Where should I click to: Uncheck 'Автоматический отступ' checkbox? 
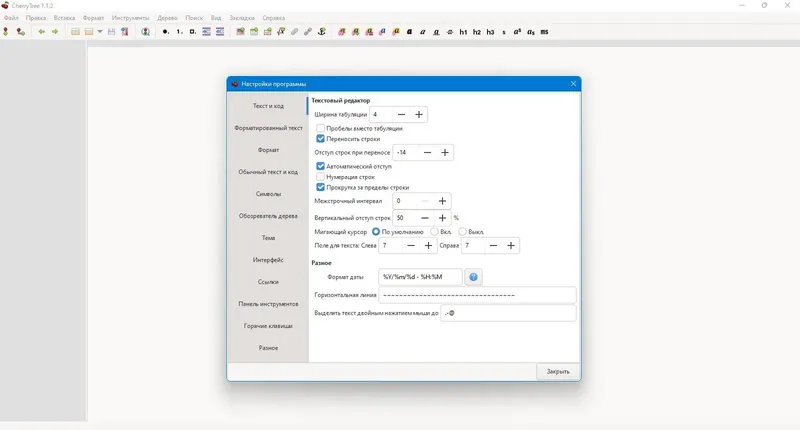tap(320, 166)
